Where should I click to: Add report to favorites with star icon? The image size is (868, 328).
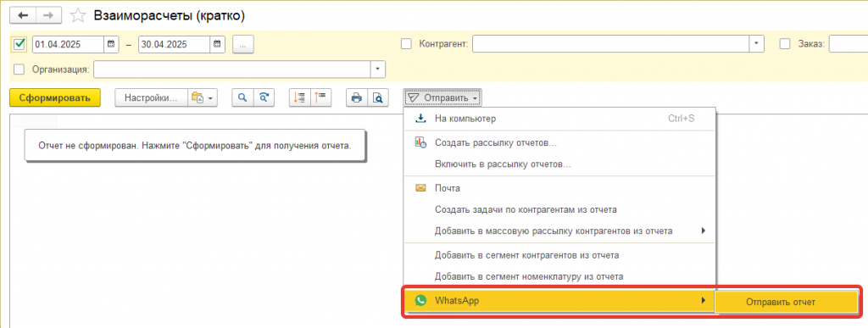pos(79,16)
